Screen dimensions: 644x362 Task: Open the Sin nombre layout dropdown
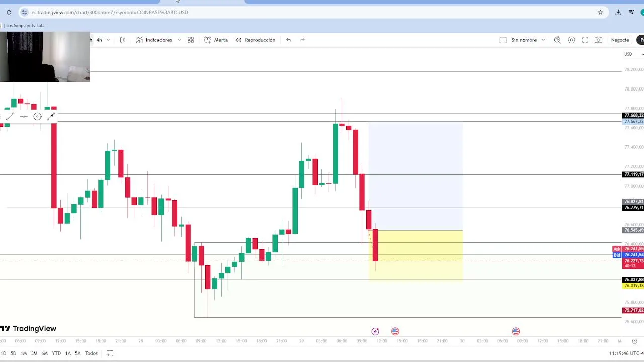528,40
